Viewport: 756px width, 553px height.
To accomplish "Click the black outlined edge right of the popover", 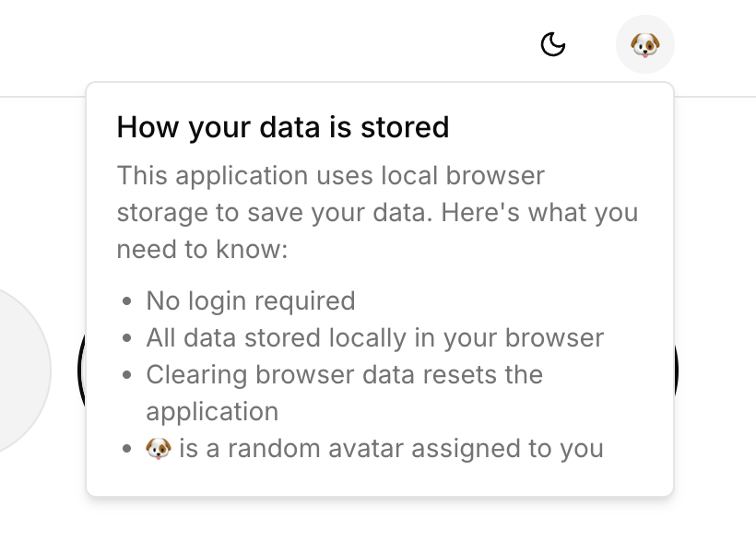I will click(678, 369).
